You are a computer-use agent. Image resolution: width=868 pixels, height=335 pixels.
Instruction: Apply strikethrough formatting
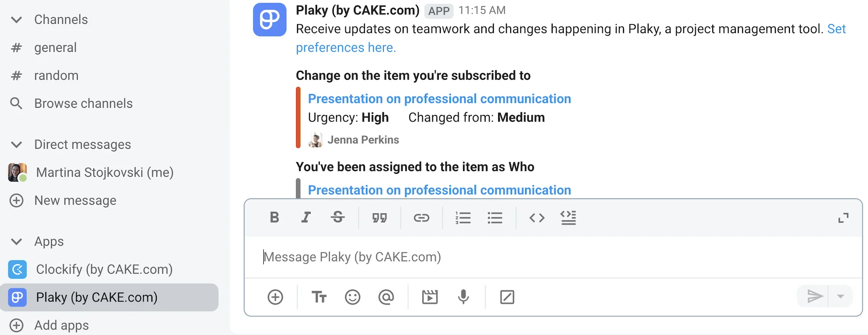338,218
